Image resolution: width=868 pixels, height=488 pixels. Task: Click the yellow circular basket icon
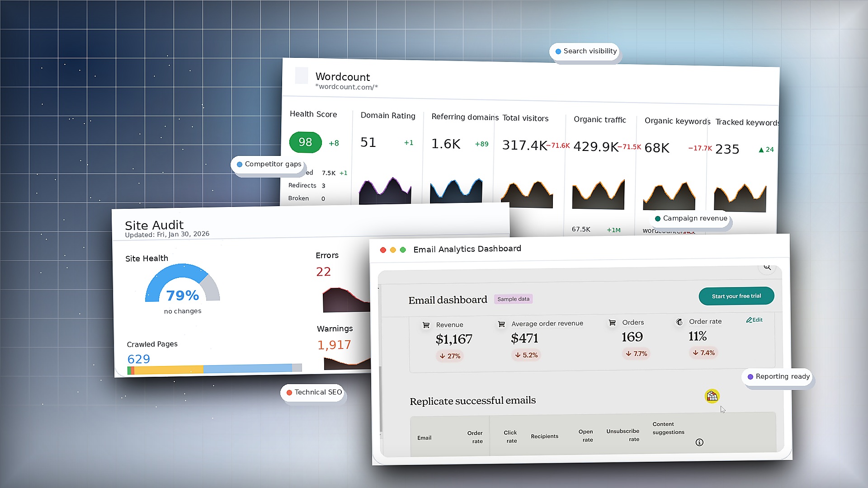pyautogui.click(x=712, y=396)
